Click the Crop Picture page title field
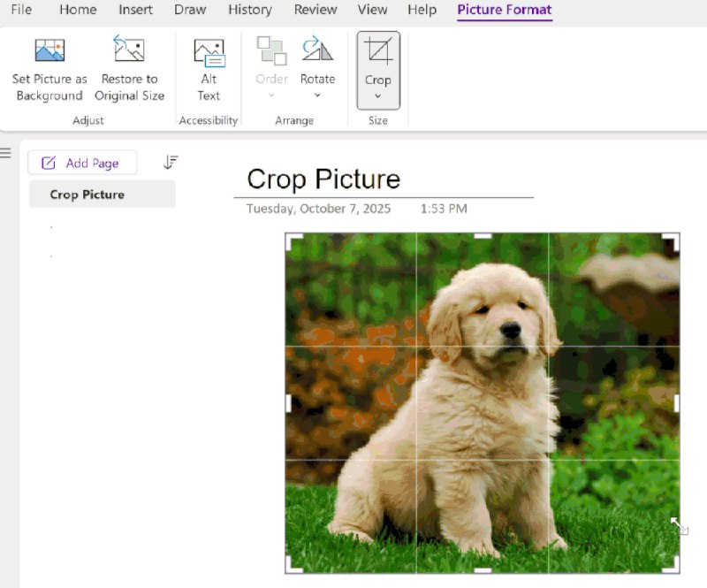The image size is (707, 588). [x=323, y=179]
